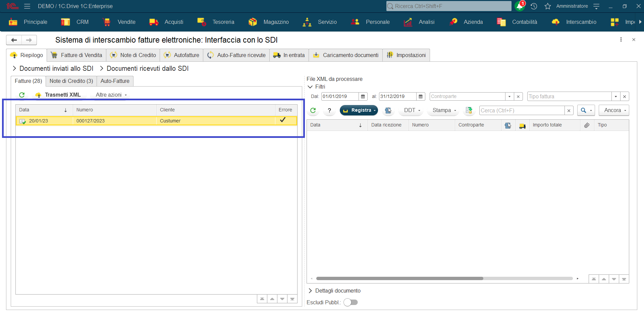This screenshot has height=312, width=644.
Task: Switch to Auto-Fatture ricevute tab
Action: pos(236,55)
